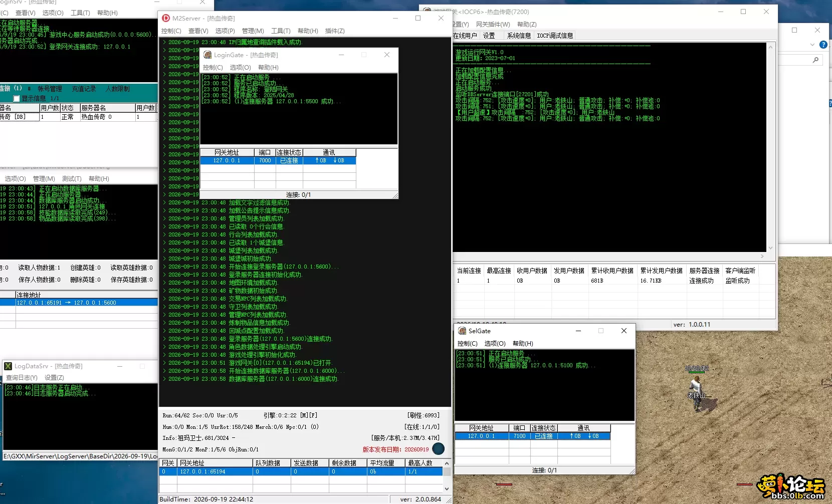Click the game character 老铁山
Screen dimensions: 832x504
coord(696,393)
